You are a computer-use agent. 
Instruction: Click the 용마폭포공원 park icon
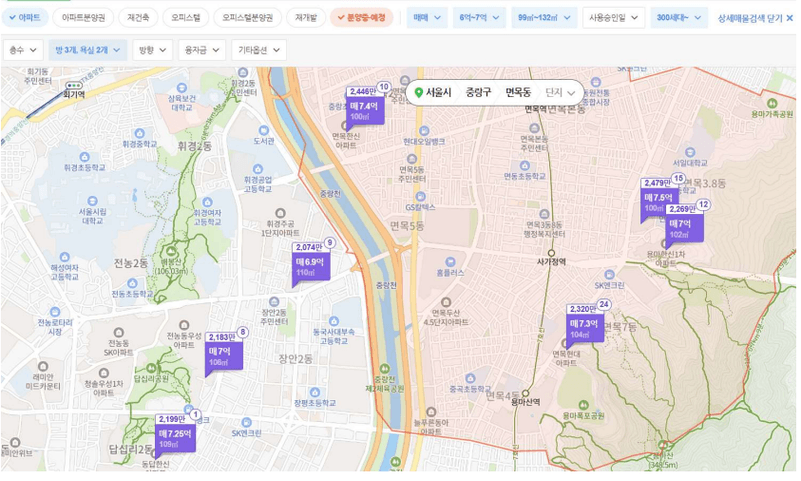[583, 405]
